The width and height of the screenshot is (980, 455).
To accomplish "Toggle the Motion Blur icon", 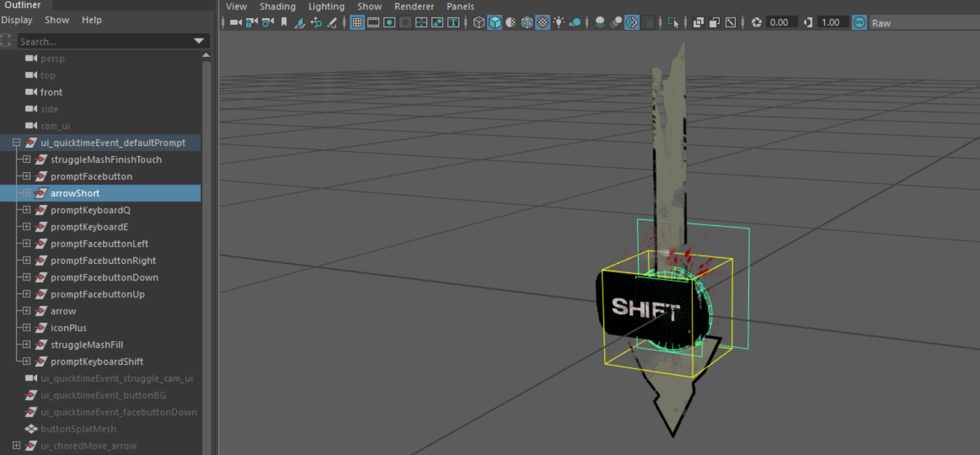I will 616,23.
